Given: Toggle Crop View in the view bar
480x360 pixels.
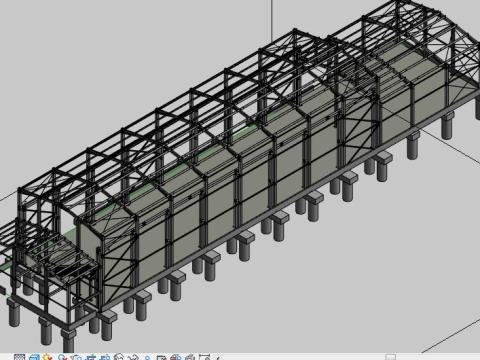Looking at the screenshot, I should (90, 358).
